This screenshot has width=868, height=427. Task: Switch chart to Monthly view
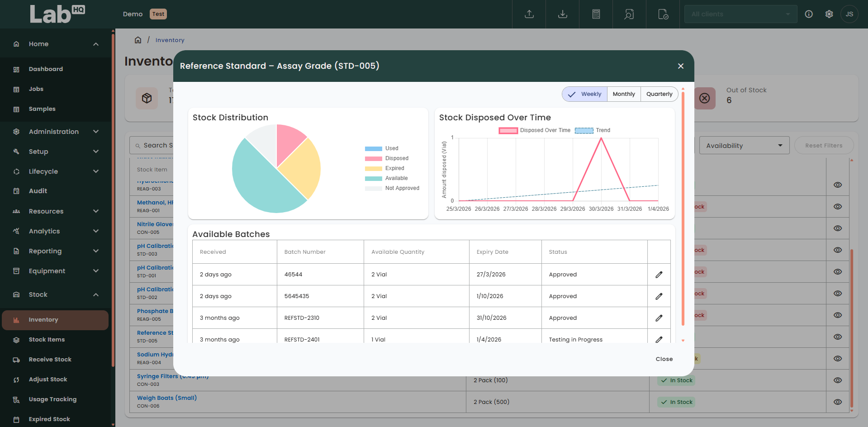point(624,94)
